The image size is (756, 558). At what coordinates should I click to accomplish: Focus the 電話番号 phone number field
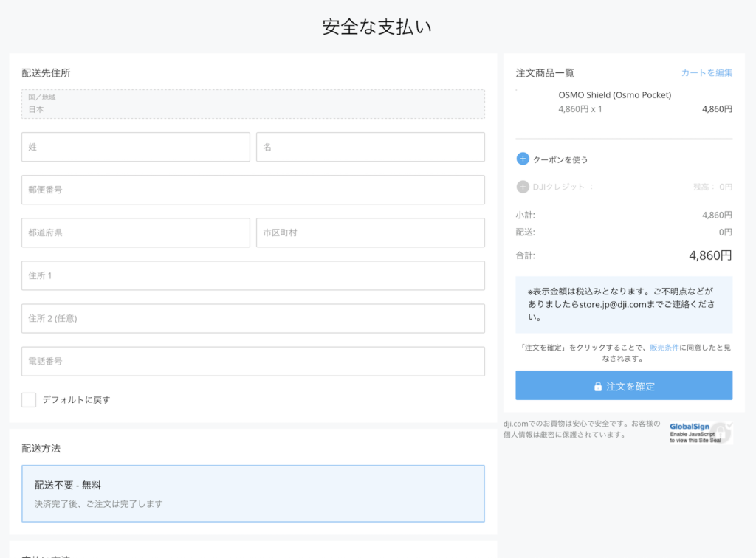coord(253,361)
